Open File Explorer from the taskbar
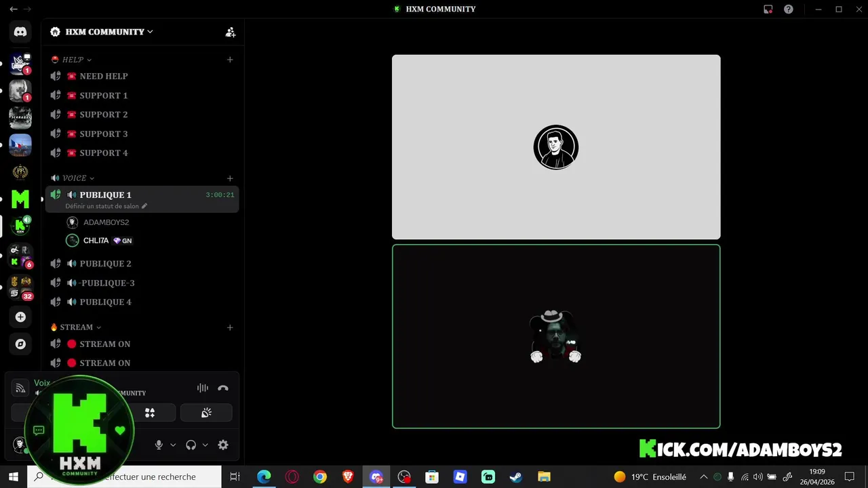 [x=544, y=477]
